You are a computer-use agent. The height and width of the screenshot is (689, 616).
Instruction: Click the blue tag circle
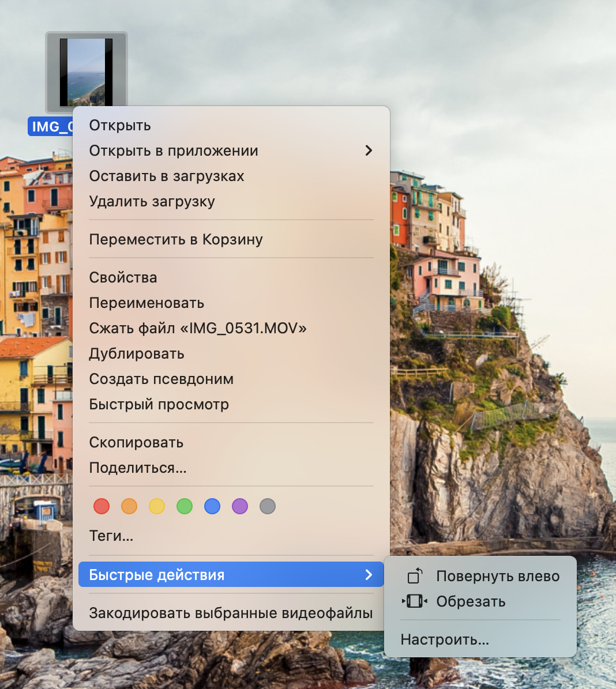point(212,506)
